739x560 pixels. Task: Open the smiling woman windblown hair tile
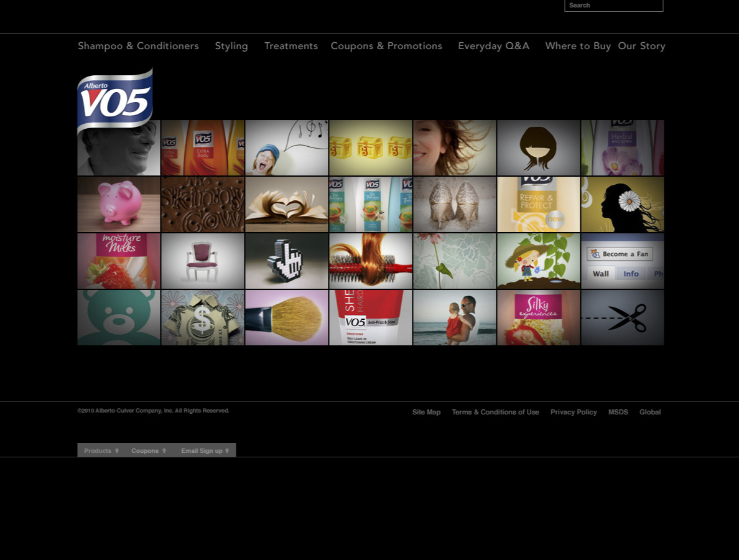[454, 148]
